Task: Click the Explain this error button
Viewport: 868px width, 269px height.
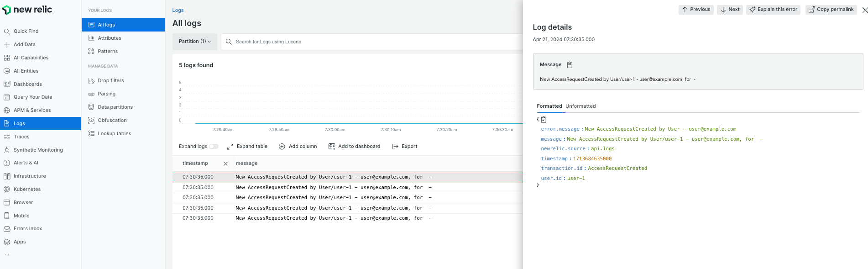Action: click(773, 10)
